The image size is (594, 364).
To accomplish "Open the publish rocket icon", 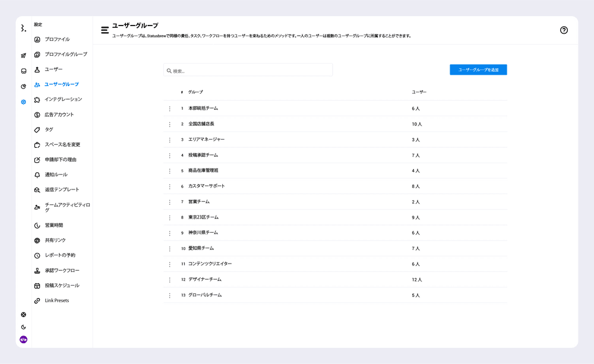I will point(23,55).
